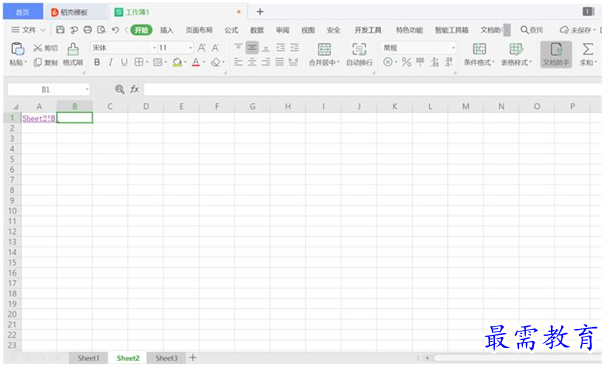Screen dimensions: 606x369
Task: Toggle middle vertical alignment button
Action: click(252, 48)
